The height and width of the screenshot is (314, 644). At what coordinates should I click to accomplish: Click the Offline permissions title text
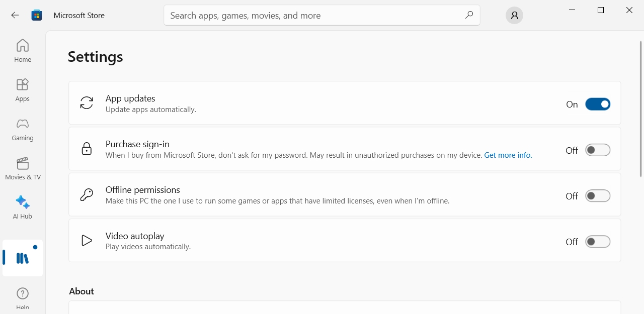tap(143, 190)
